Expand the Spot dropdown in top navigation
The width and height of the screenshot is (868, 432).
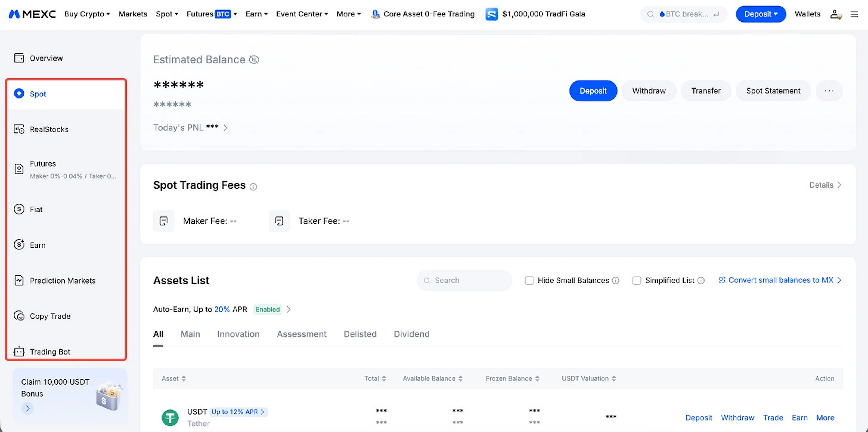pos(167,14)
